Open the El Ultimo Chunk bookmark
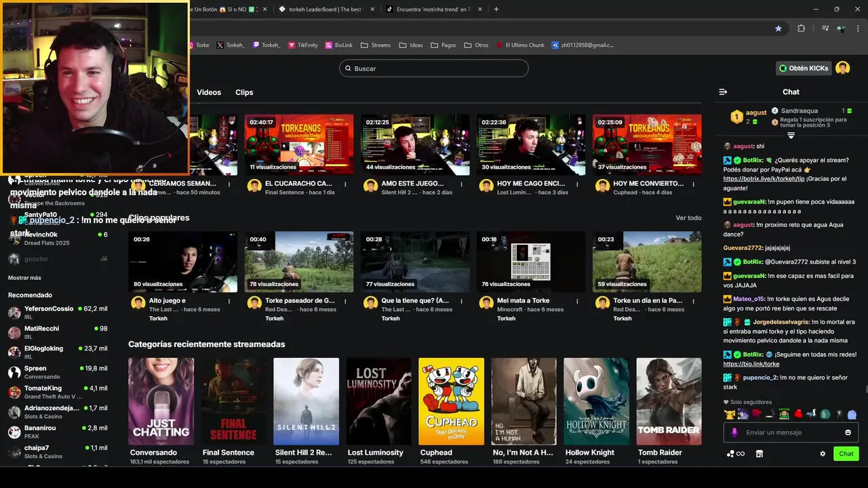The height and width of the screenshot is (488, 868). 520,45
